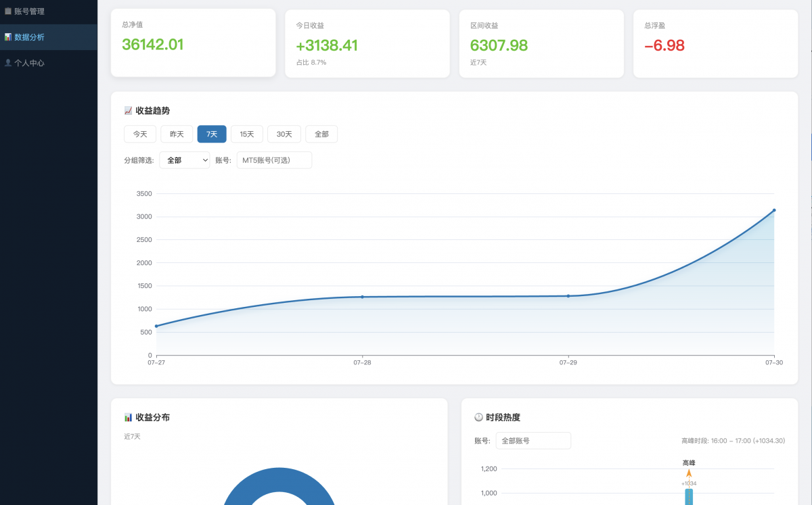Viewport: 812px width, 505px height.
Task: Click the 收益分布 heading
Action: point(152,417)
